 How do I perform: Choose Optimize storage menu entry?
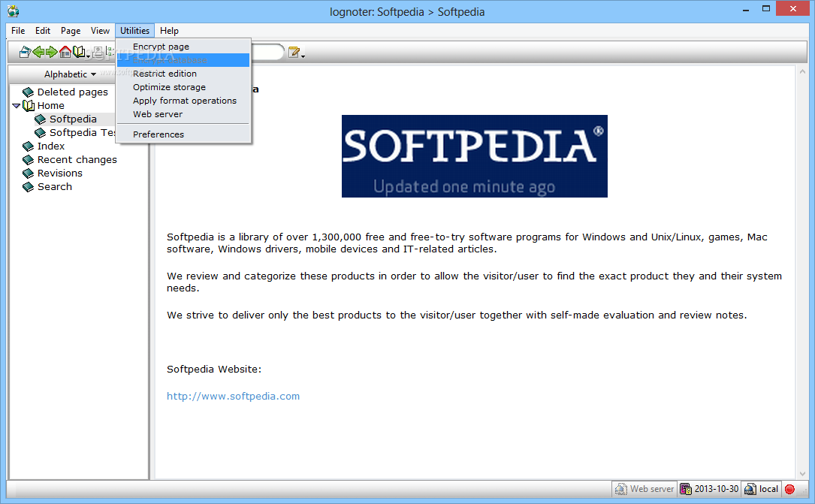(183, 87)
